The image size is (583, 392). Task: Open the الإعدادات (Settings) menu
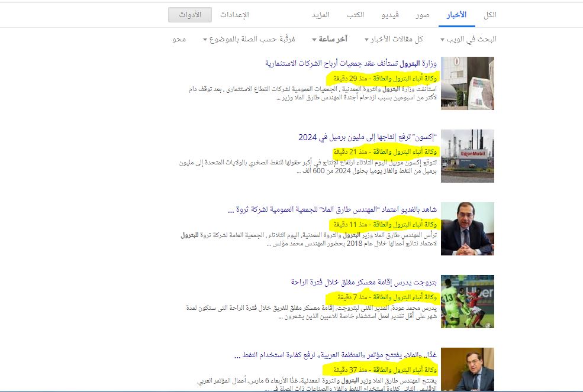coord(234,14)
